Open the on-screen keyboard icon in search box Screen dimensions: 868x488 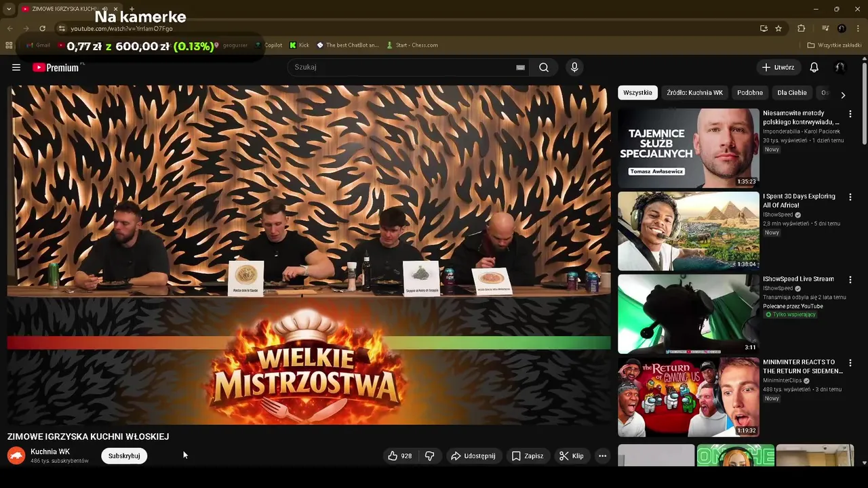click(520, 67)
